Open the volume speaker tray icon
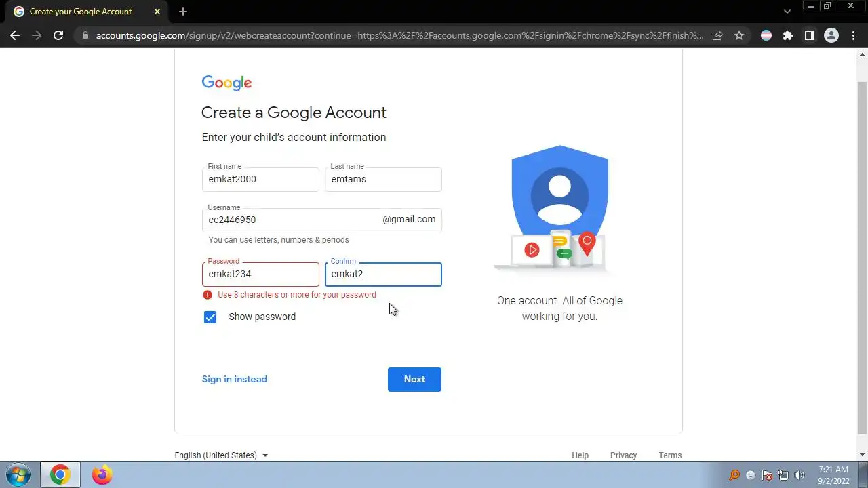 [x=800, y=475]
